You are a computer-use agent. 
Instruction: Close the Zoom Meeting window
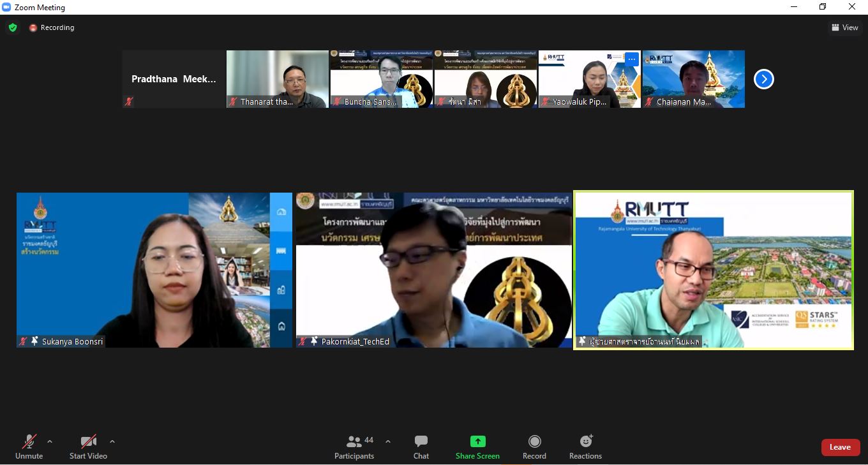[852, 7]
